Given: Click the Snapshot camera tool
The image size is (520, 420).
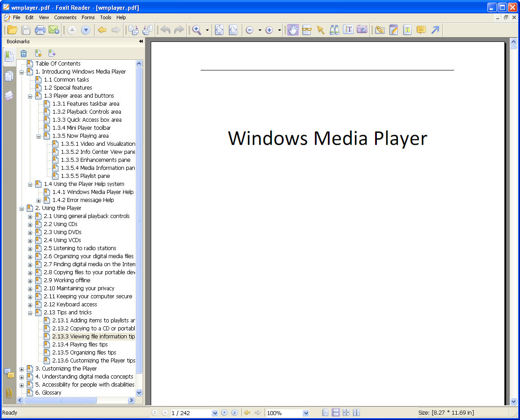Looking at the screenshot, I should click(362, 30).
